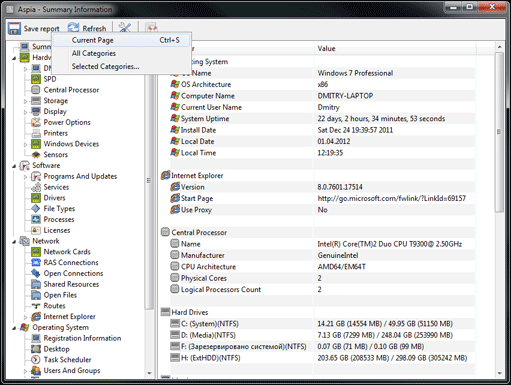Expand the Display tree node
Screen dimensions: 511x385
(26, 112)
